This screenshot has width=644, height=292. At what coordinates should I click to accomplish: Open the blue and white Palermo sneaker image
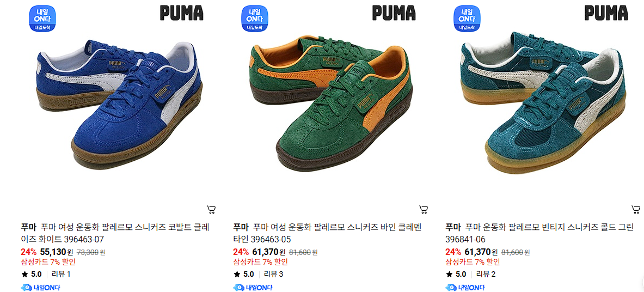[119, 103]
